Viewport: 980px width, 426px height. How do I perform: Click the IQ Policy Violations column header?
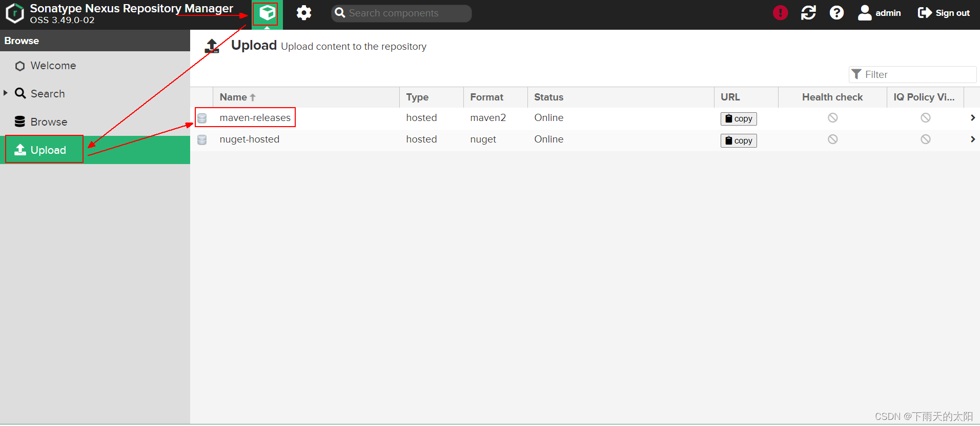925,97
